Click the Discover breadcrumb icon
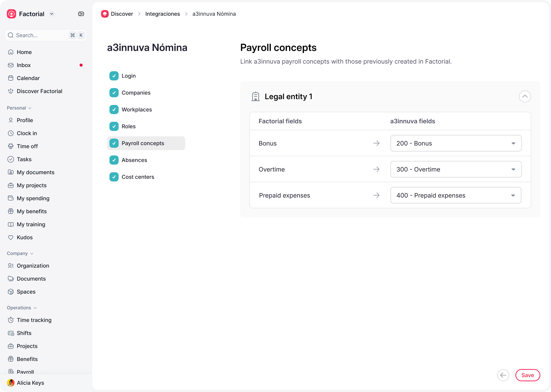The image size is (551, 392). point(105,14)
